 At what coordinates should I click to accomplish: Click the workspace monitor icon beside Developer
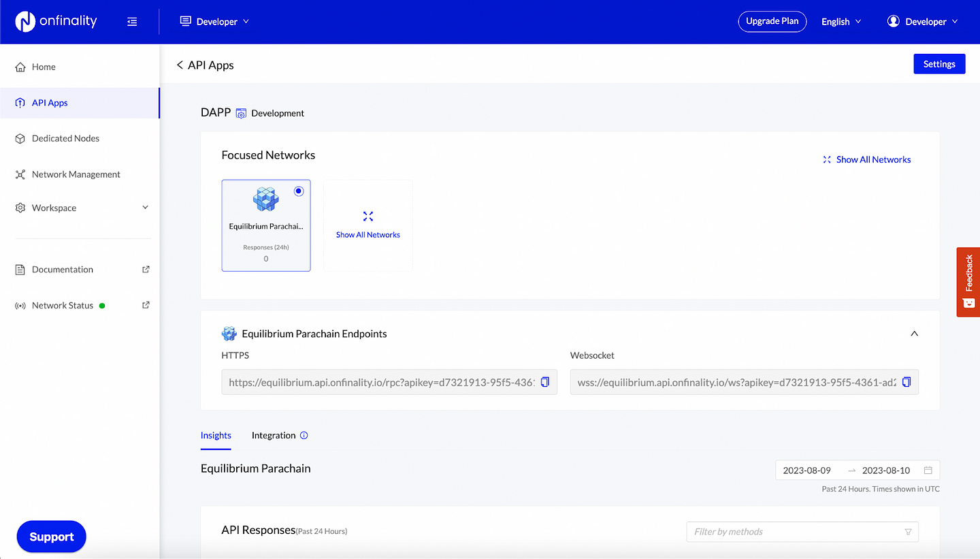click(x=185, y=21)
